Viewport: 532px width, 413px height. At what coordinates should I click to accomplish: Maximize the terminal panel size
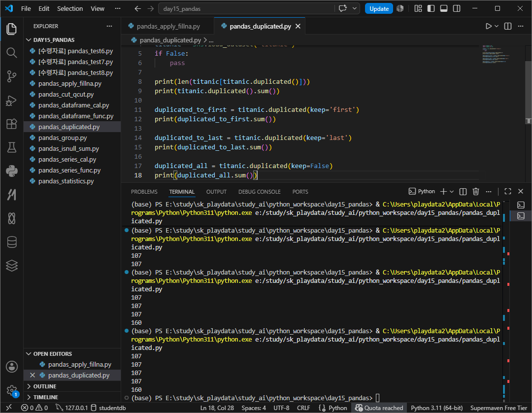coord(507,192)
